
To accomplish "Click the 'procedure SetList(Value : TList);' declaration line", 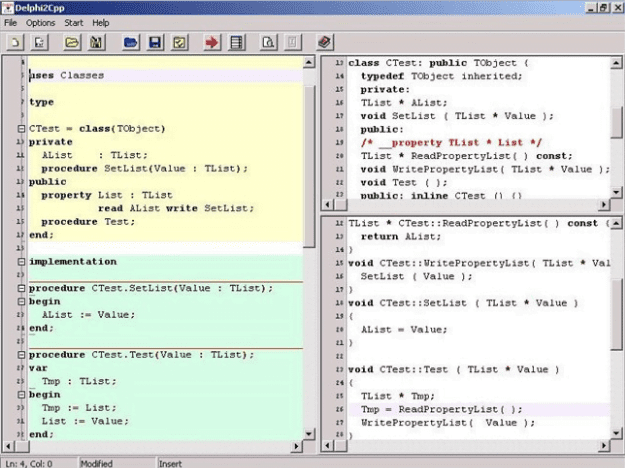I will 145,169.
